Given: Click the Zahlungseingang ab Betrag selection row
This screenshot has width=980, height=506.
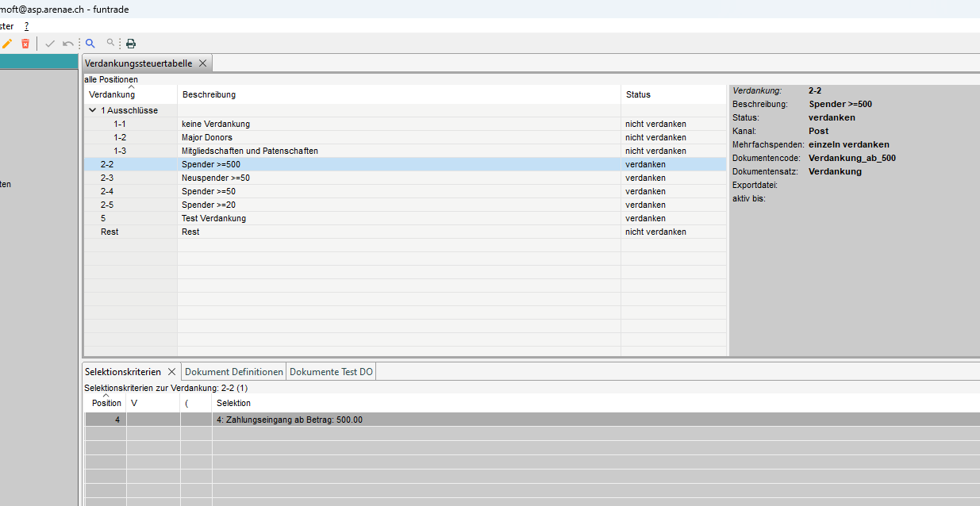Looking at the screenshot, I should (x=290, y=420).
